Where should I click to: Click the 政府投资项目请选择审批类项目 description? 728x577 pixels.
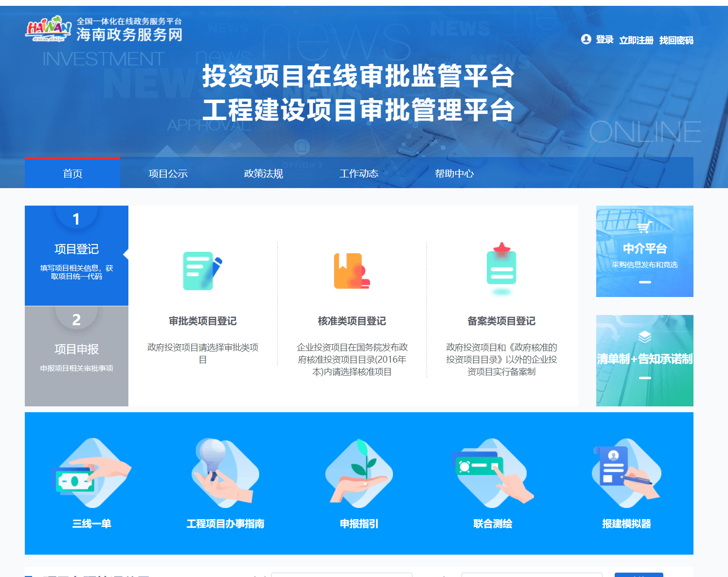[202, 353]
